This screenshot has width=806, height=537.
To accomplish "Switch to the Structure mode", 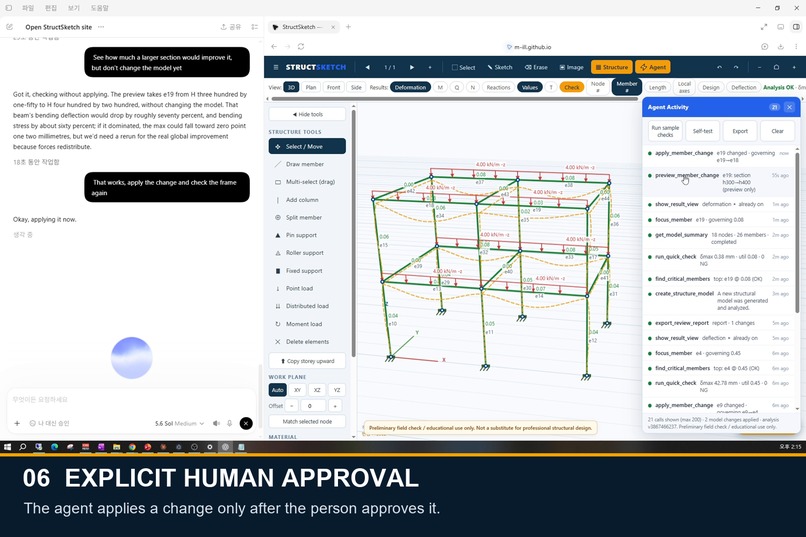I will pyautogui.click(x=612, y=67).
